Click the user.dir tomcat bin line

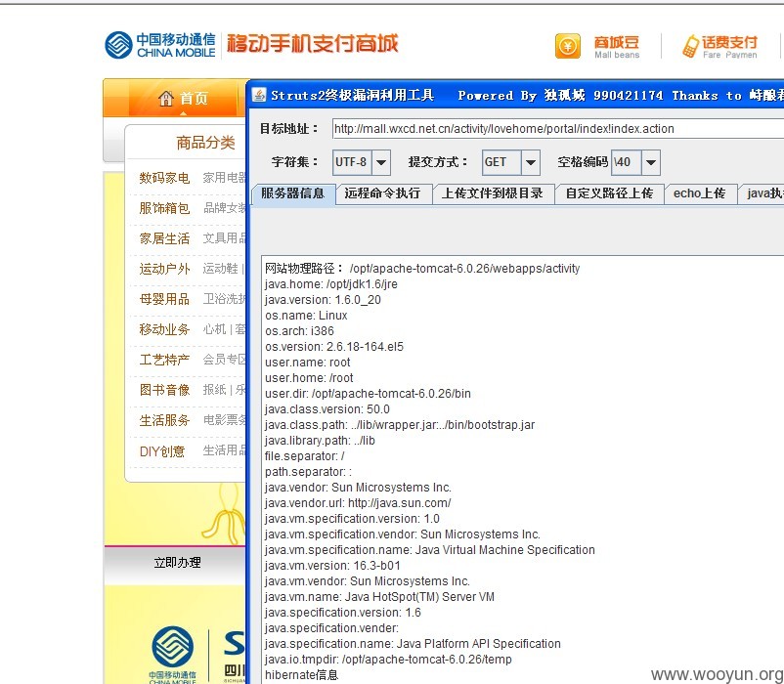368,394
